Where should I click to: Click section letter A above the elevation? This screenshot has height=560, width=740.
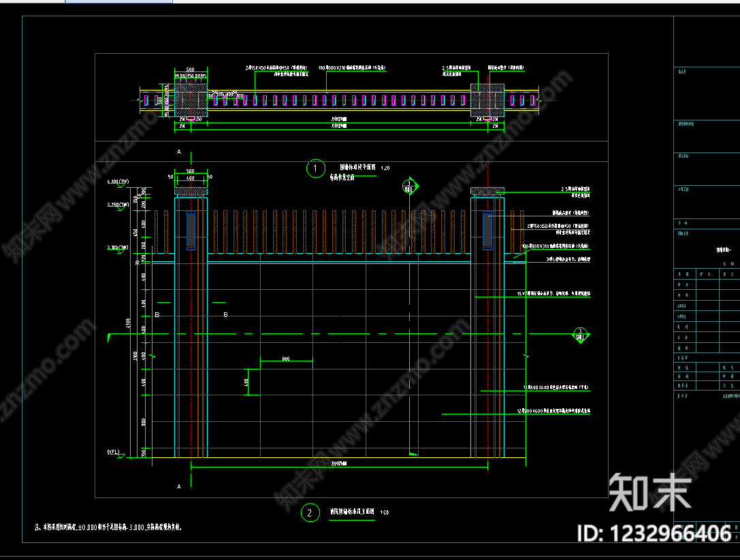click(x=179, y=152)
